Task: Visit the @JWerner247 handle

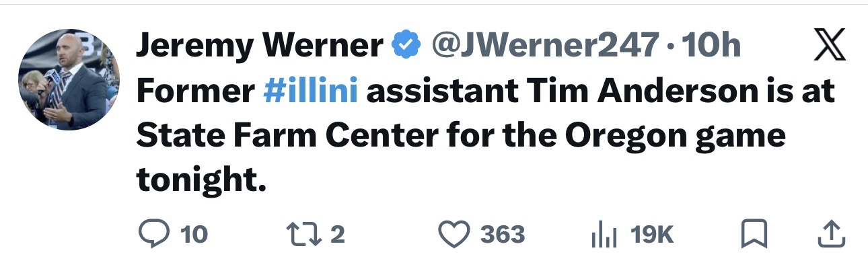Action: point(544,46)
